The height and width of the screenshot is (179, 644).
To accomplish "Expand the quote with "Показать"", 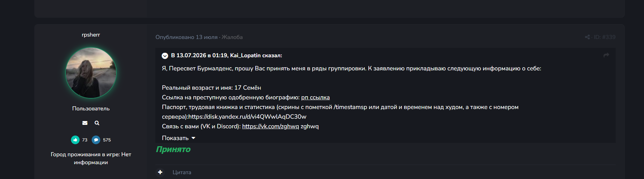I will tap(178, 138).
